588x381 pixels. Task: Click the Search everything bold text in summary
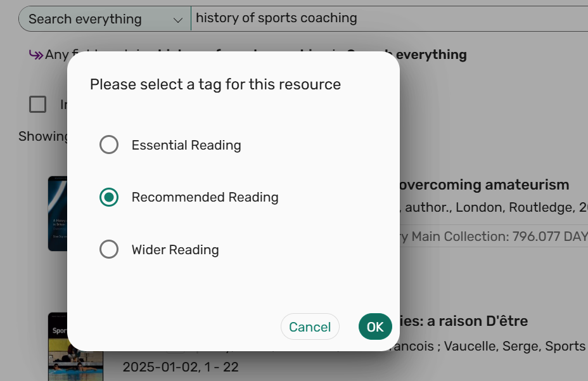(431, 55)
